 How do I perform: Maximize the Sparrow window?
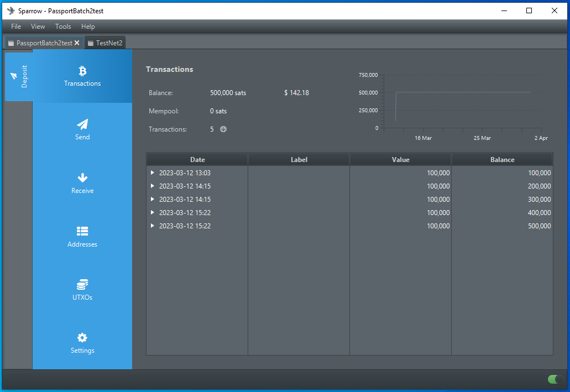[529, 11]
